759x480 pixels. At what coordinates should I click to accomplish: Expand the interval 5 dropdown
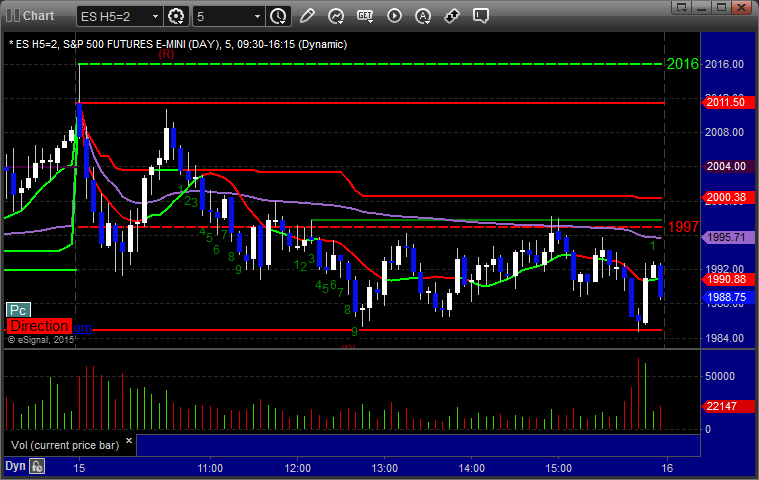258,16
